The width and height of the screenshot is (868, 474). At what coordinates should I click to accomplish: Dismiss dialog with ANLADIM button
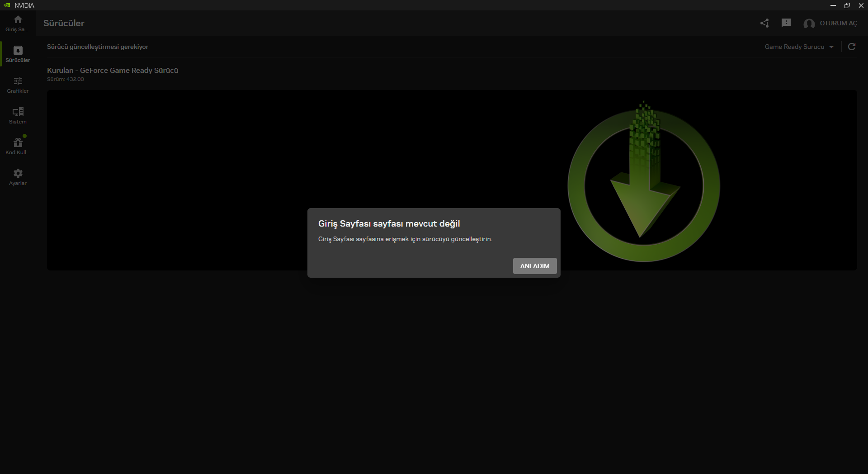(x=535, y=266)
